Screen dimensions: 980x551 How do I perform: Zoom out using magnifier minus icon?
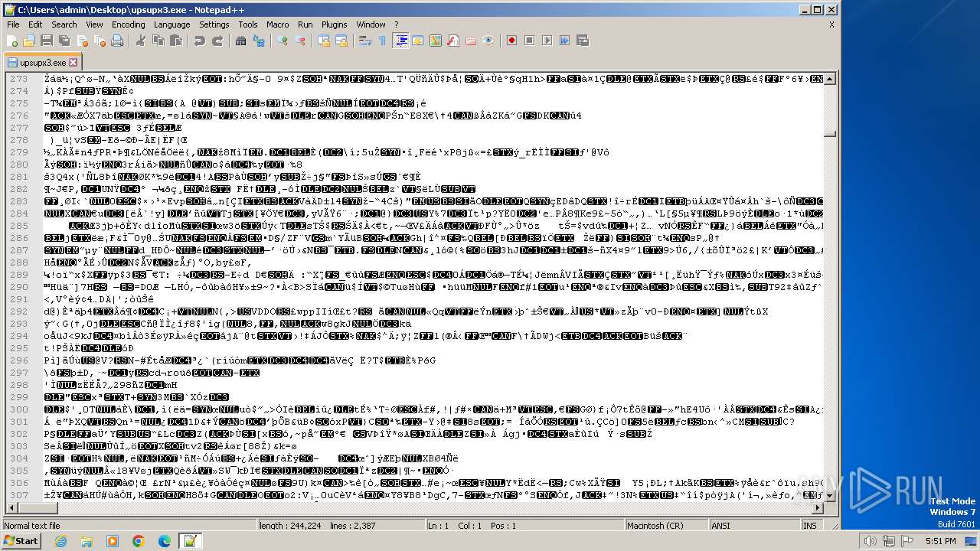(300, 41)
